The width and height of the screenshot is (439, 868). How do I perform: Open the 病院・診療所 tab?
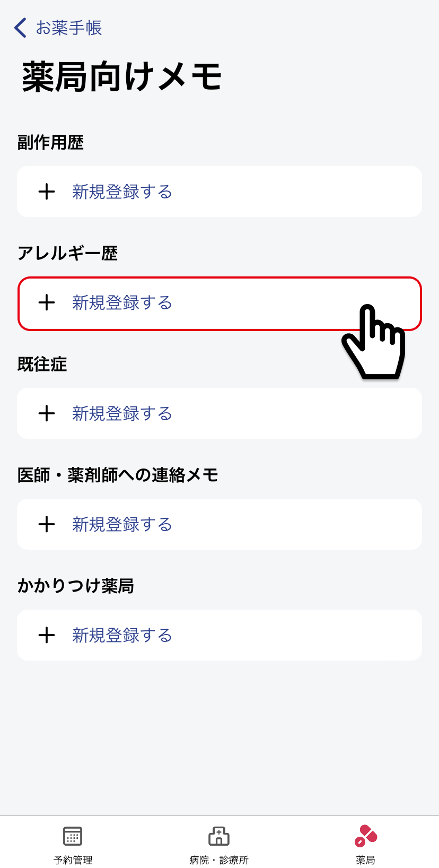coord(219,860)
